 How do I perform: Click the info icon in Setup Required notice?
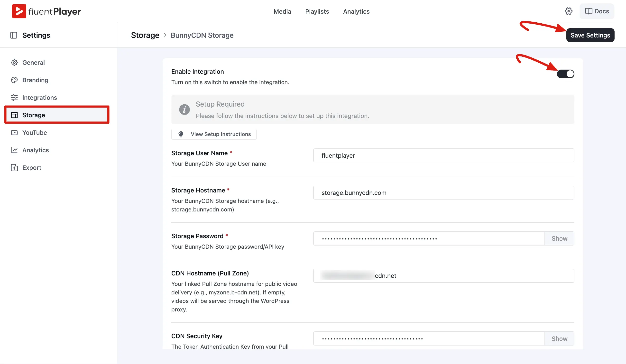coord(184,109)
